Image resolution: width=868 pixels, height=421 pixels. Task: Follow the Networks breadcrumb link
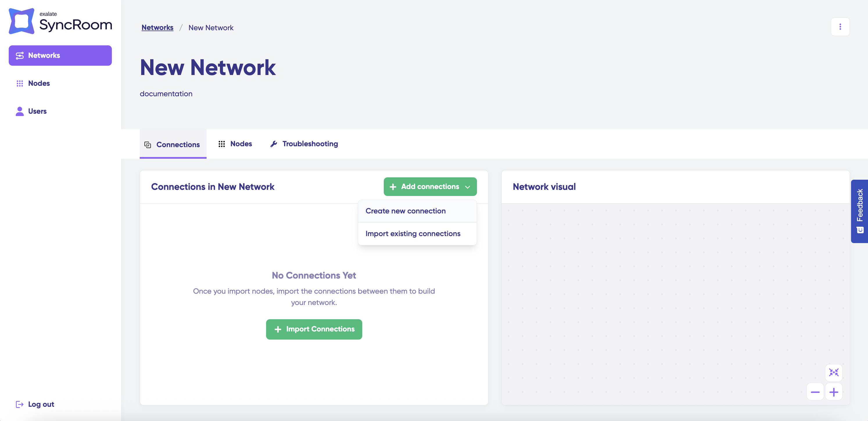(x=157, y=28)
